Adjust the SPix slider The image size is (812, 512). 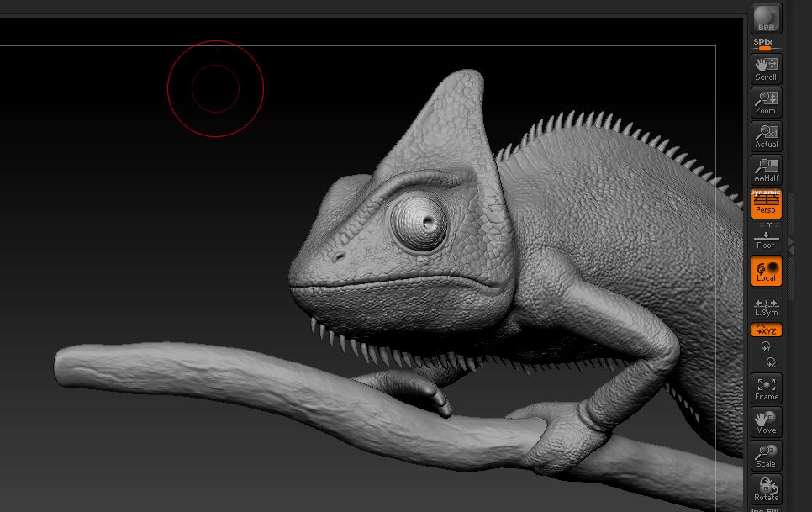[766, 44]
